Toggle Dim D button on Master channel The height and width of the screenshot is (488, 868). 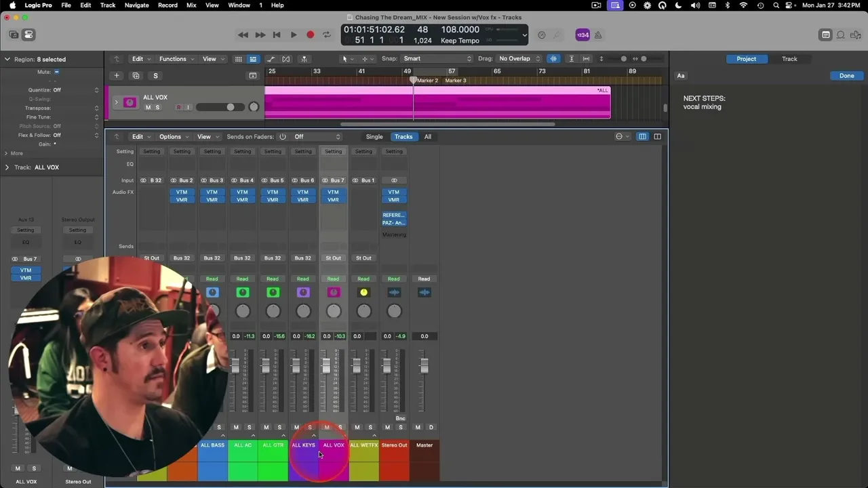431,427
